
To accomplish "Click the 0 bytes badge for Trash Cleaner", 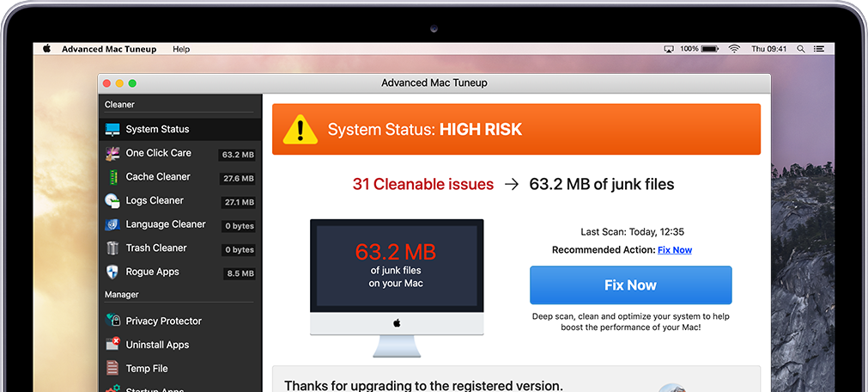I will point(239,250).
